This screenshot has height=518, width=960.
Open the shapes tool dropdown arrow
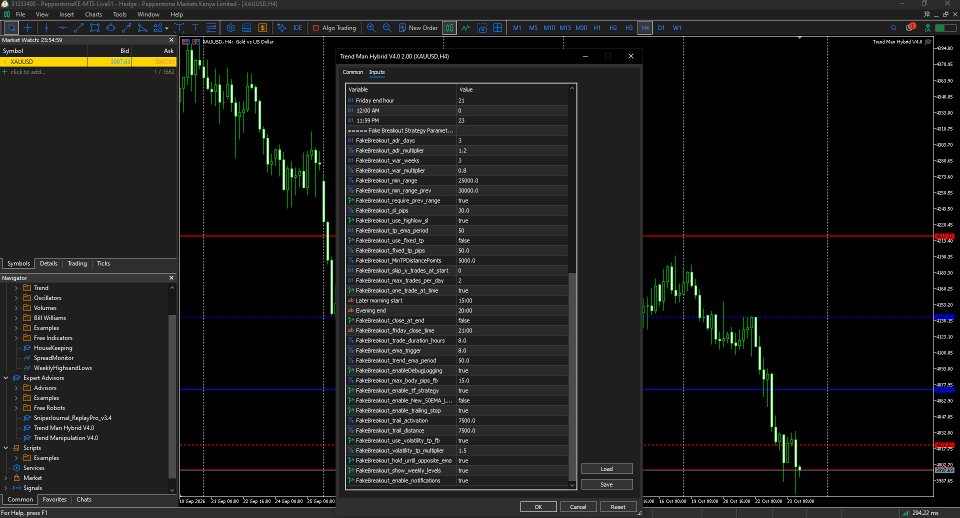[x=167, y=28]
